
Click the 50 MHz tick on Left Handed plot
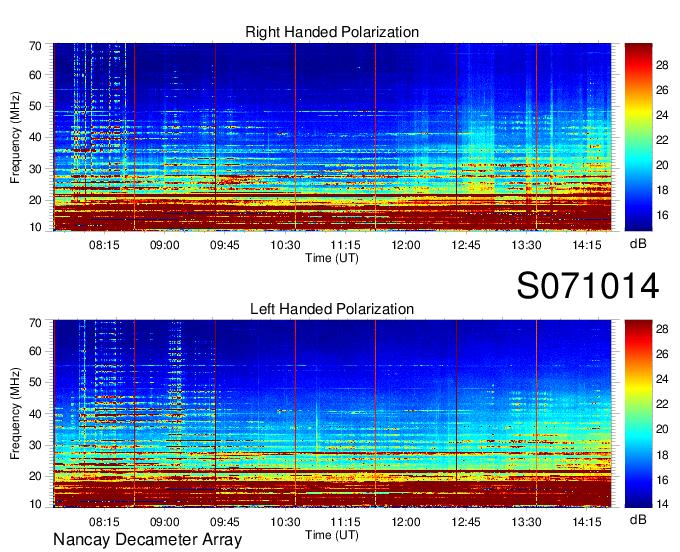[35, 382]
